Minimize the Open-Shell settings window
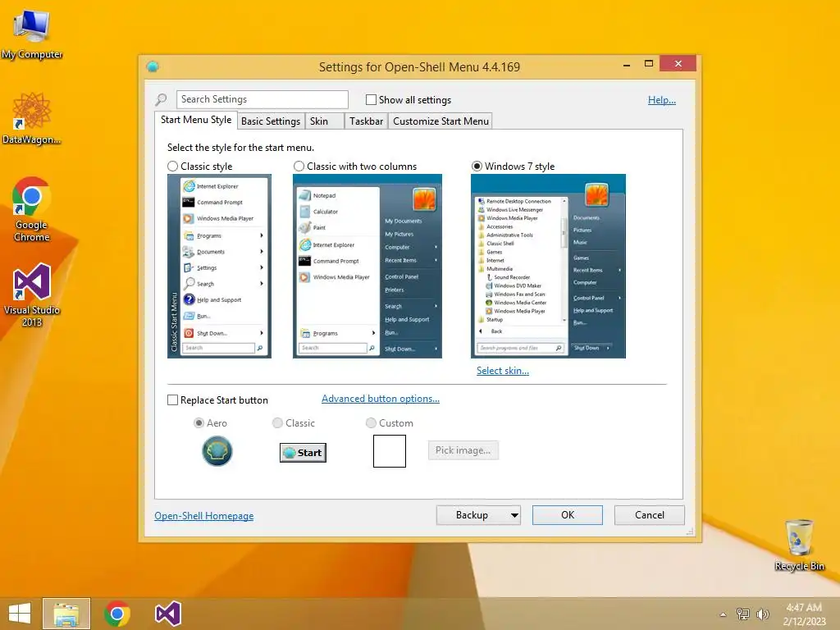Image resolution: width=840 pixels, height=630 pixels. (627, 64)
